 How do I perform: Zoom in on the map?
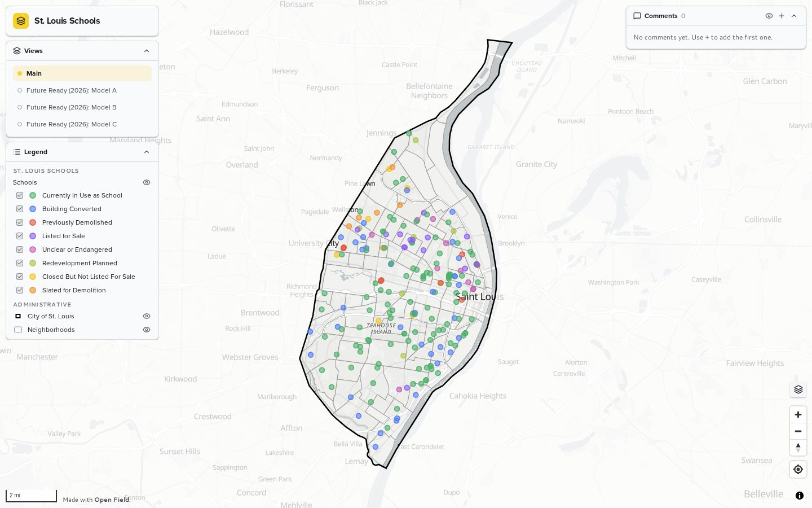pos(798,415)
